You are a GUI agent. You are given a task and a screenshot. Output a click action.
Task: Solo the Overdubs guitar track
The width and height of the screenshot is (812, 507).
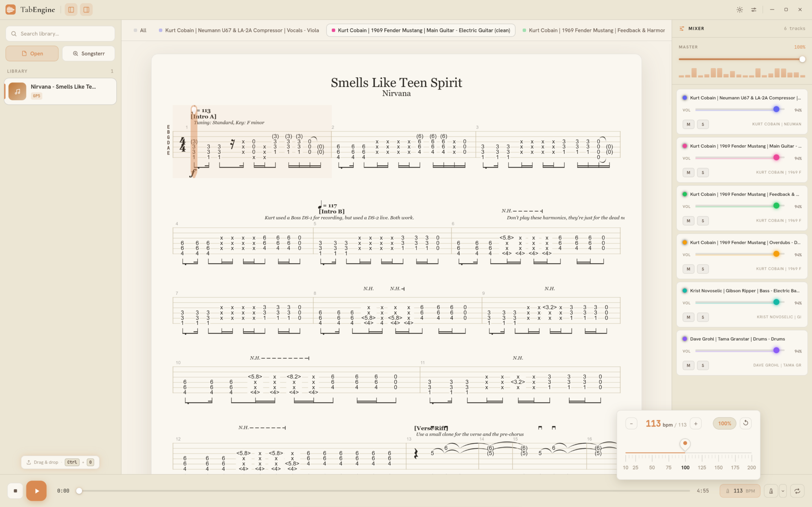[x=703, y=269]
